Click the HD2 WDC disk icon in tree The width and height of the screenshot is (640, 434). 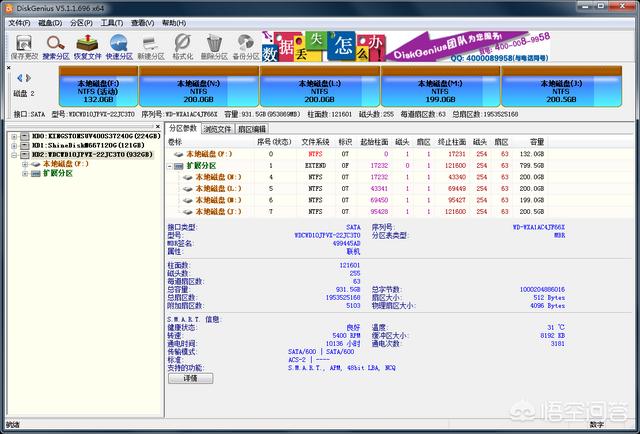(25, 155)
